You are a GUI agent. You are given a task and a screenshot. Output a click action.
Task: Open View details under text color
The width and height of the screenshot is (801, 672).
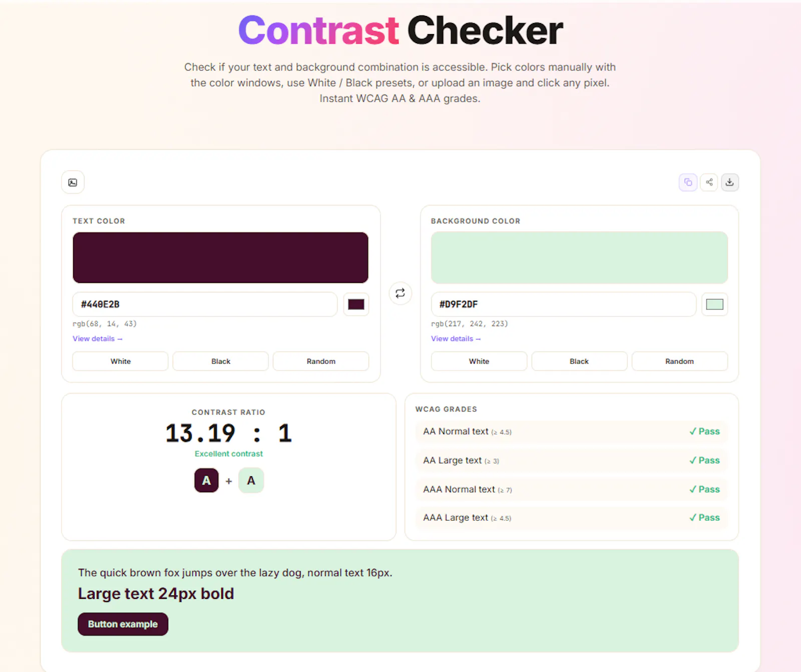tap(98, 339)
